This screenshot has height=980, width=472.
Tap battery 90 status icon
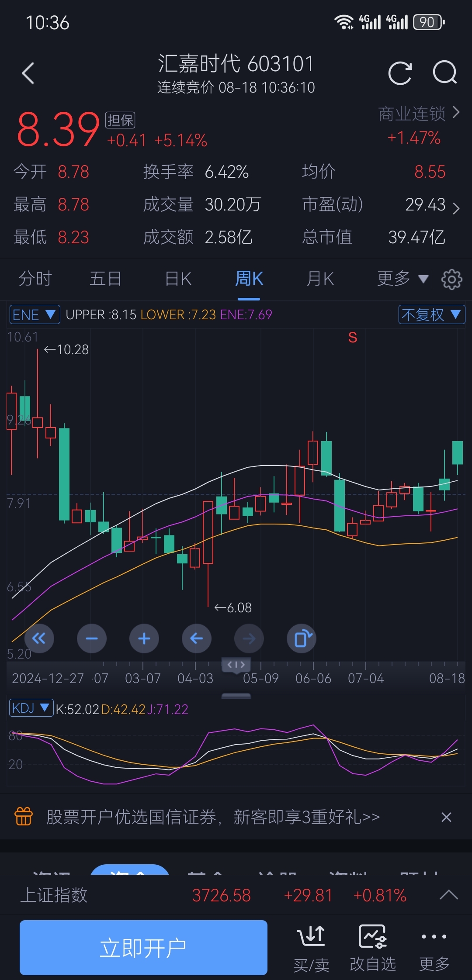coord(429,22)
